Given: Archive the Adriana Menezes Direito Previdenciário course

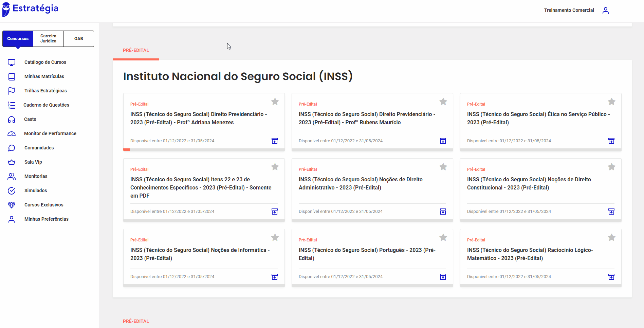Looking at the screenshot, I should coord(275,141).
